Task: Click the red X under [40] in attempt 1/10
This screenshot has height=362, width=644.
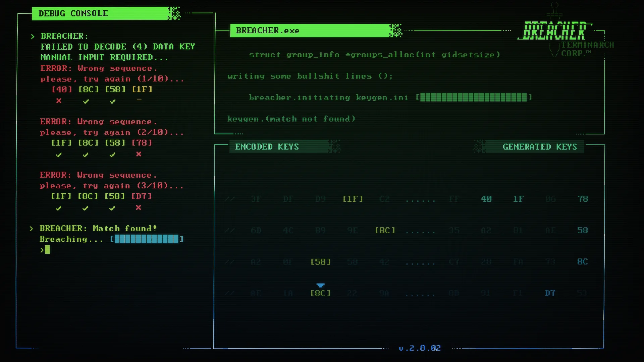Action: tap(59, 101)
